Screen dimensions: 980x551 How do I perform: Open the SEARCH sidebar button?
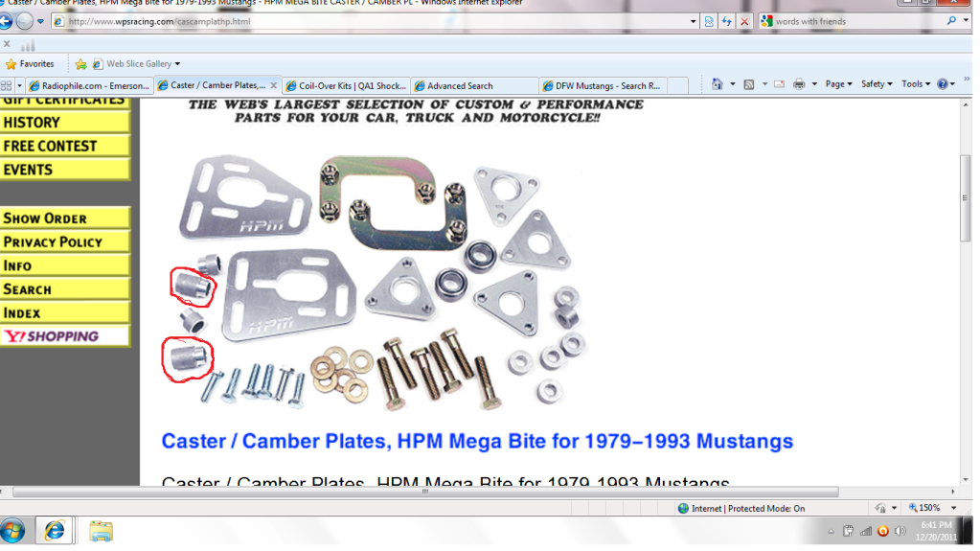point(65,289)
